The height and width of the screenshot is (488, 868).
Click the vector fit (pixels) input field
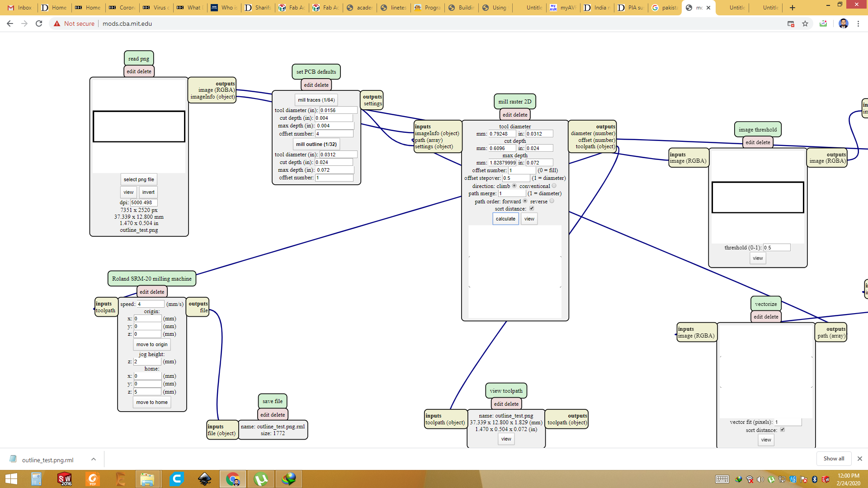pyautogui.click(x=788, y=422)
